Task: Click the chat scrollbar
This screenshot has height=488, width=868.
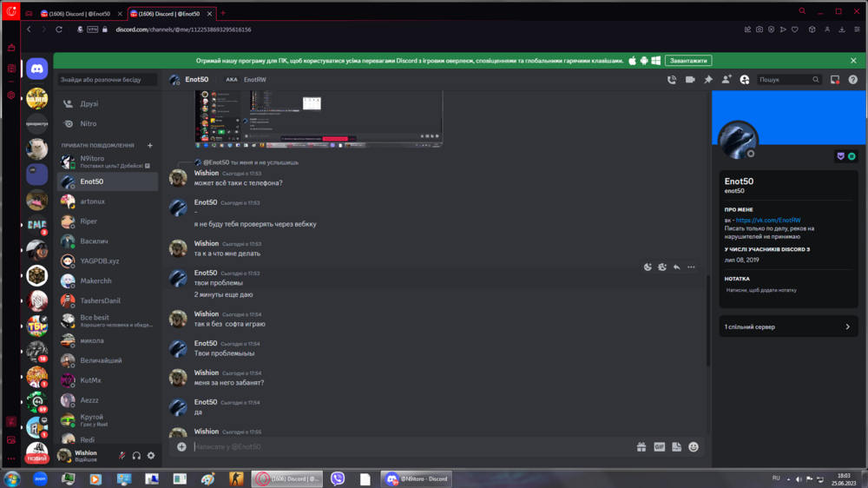Action: click(x=708, y=321)
